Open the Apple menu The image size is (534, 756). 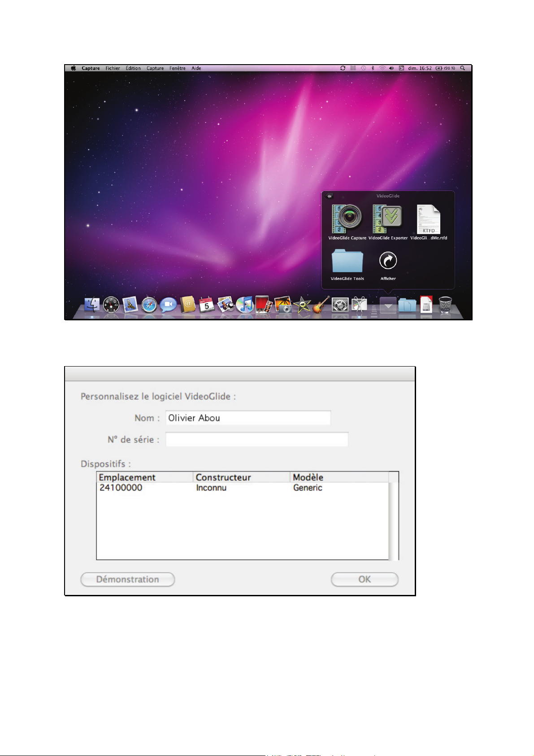(74, 68)
